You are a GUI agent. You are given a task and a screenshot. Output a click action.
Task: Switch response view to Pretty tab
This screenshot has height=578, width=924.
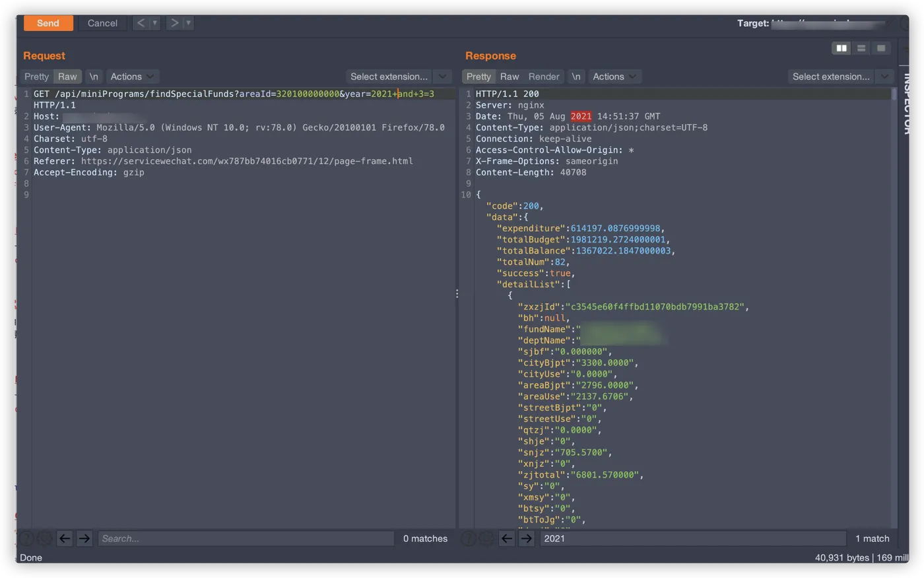click(478, 77)
